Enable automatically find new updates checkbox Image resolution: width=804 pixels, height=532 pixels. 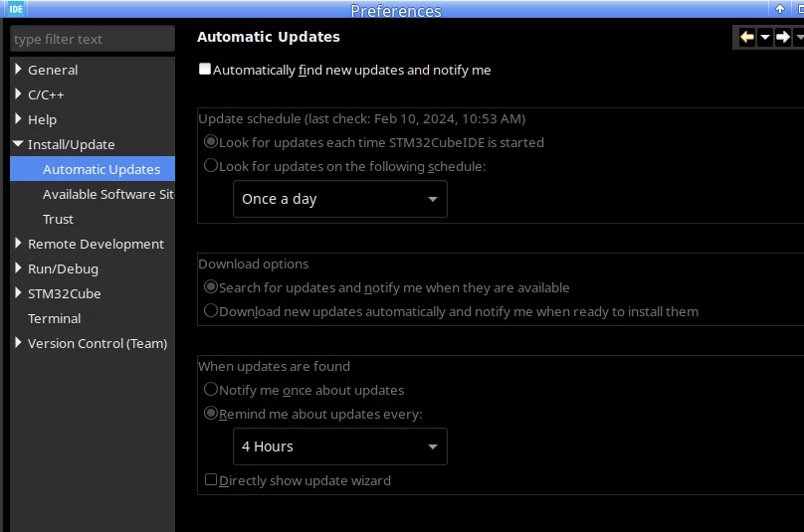pyautogui.click(x=205, y=69)
